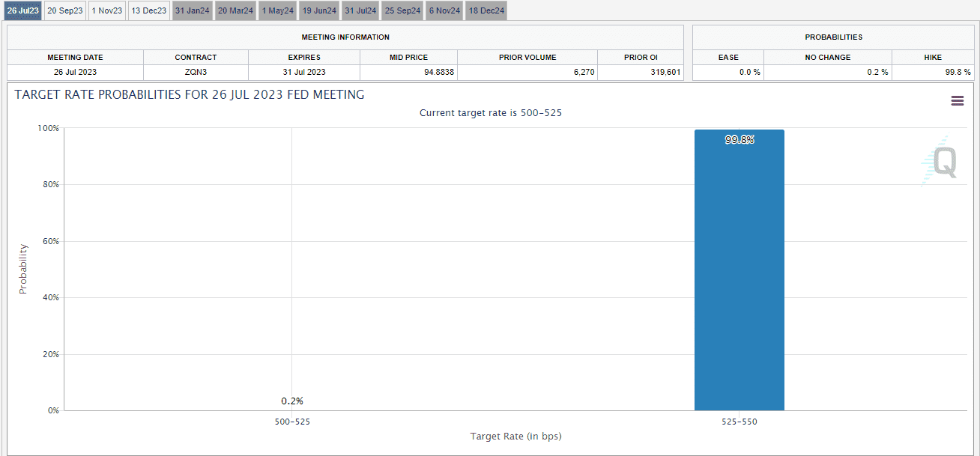Switch to the 20 Mar24 tab

235,10
